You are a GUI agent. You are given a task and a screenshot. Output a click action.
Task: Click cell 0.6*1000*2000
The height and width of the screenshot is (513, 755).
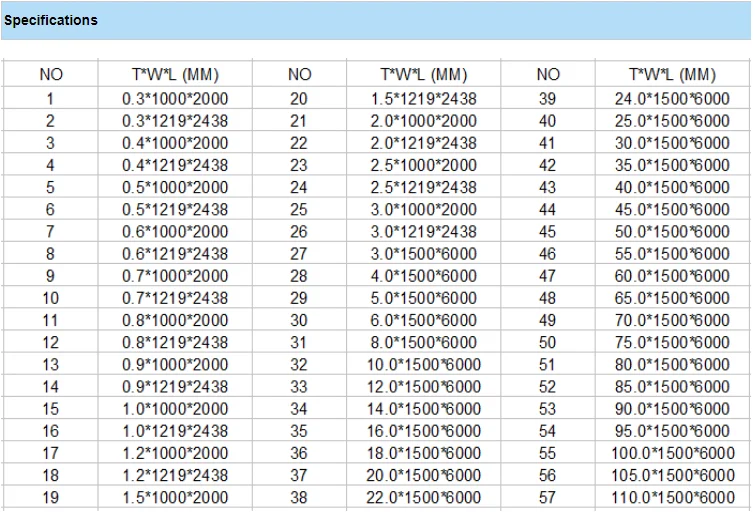tap(175, 232)
